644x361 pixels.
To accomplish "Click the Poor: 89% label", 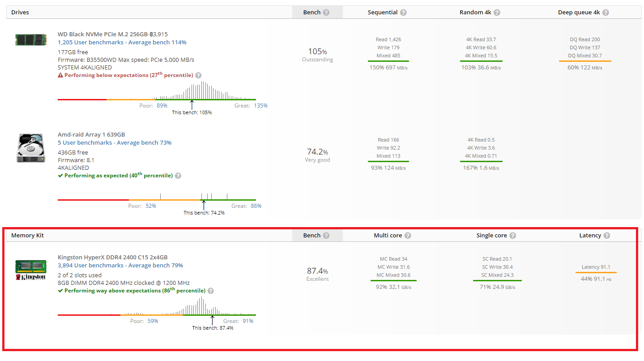I will click(153, 106).
